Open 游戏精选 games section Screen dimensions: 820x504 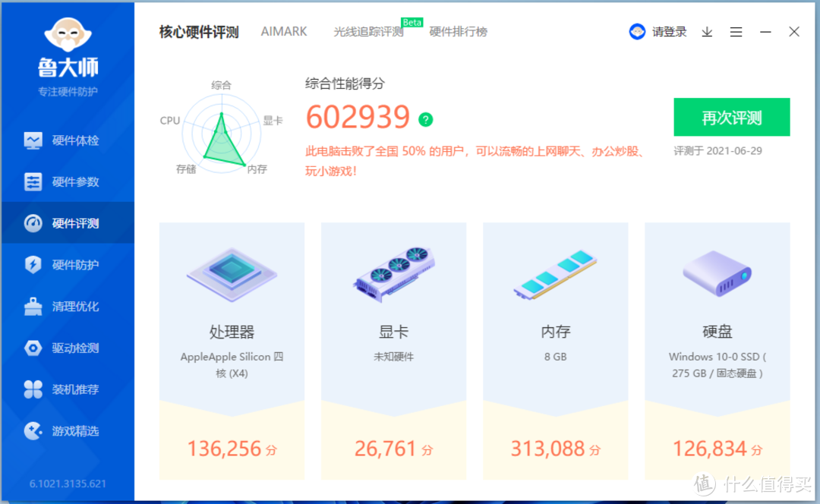74,431
